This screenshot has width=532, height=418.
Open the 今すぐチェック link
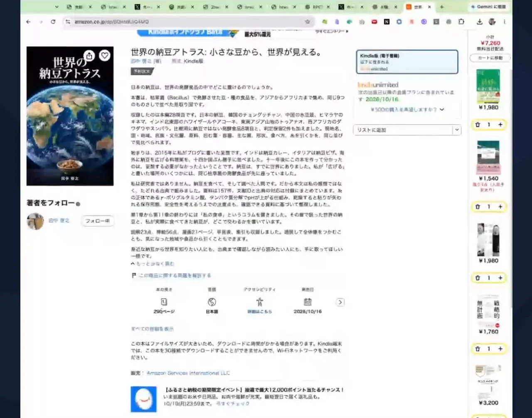tap(233, 403)
